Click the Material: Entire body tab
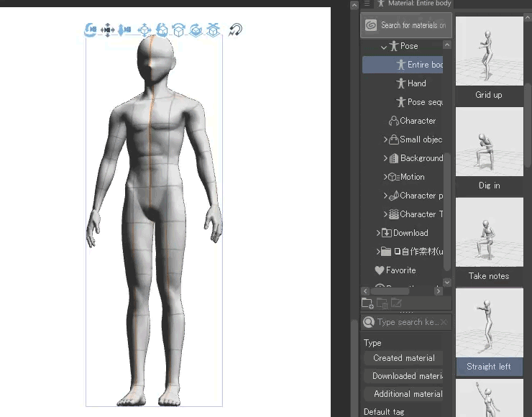Screen dimensions: 532x417 (x=415, y=4)
